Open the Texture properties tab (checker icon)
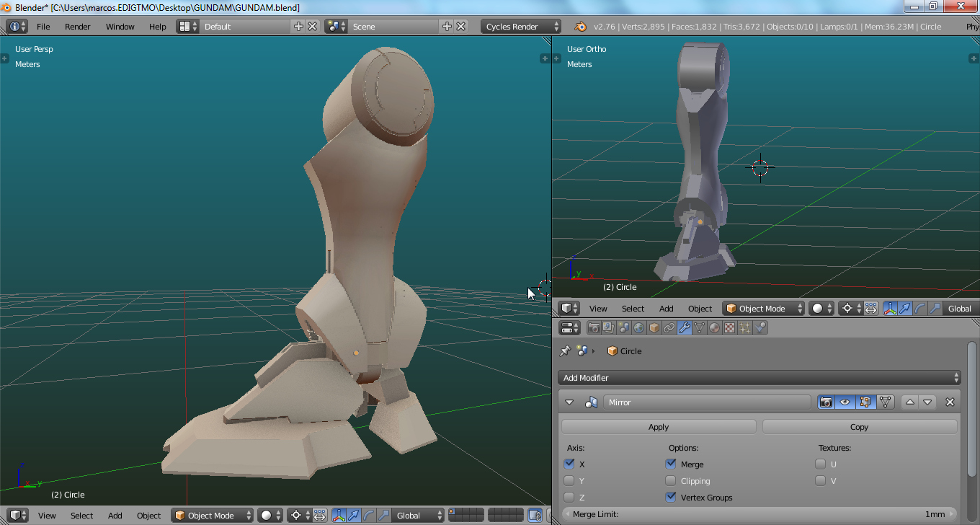This screenshot has width=980, height=525. (730, 328)
